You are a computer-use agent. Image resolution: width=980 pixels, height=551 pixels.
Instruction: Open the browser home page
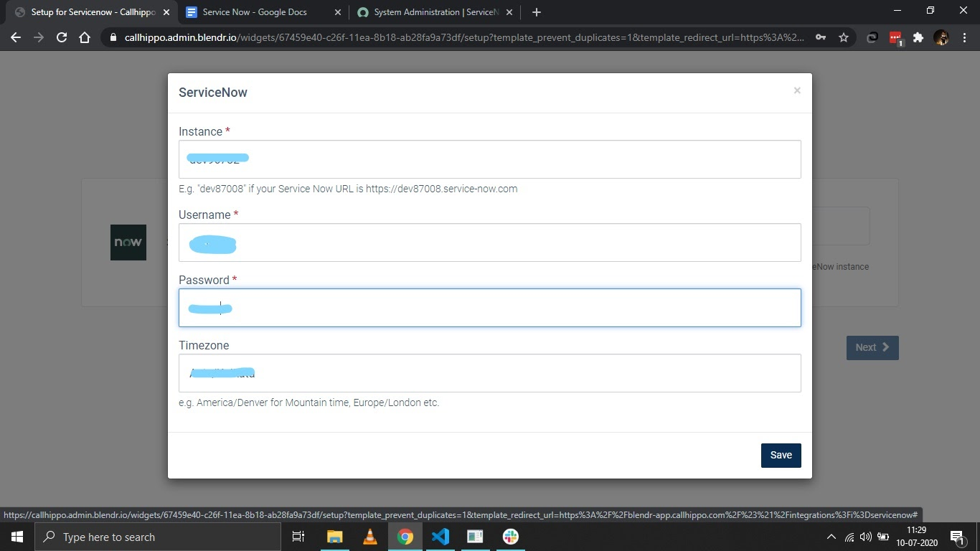(85, 38)
